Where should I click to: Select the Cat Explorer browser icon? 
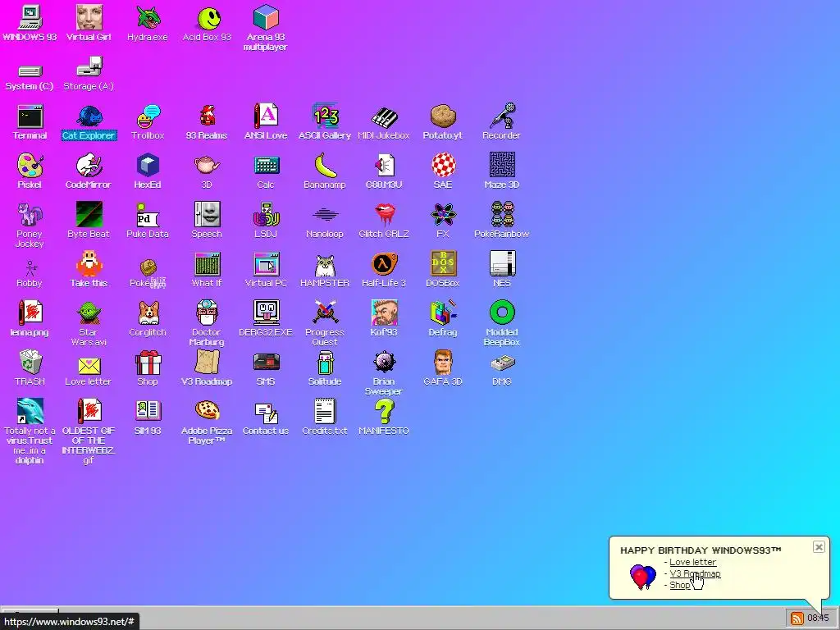click(89, 116)
